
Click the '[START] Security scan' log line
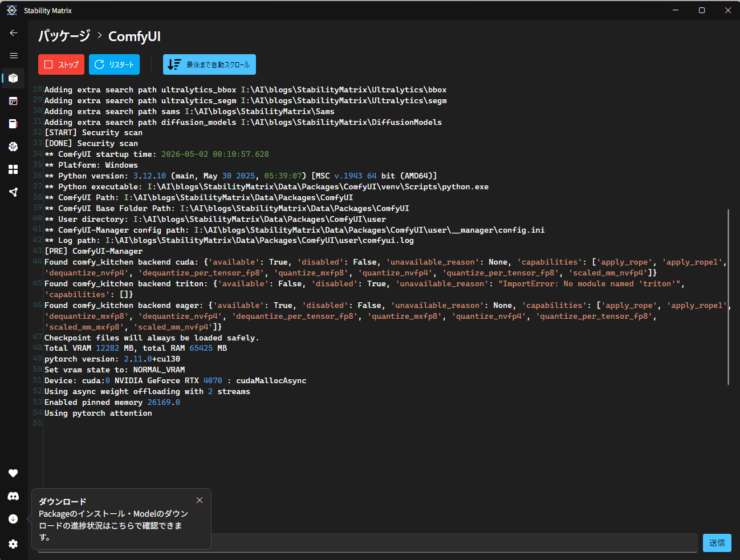(x=93, y=132)
